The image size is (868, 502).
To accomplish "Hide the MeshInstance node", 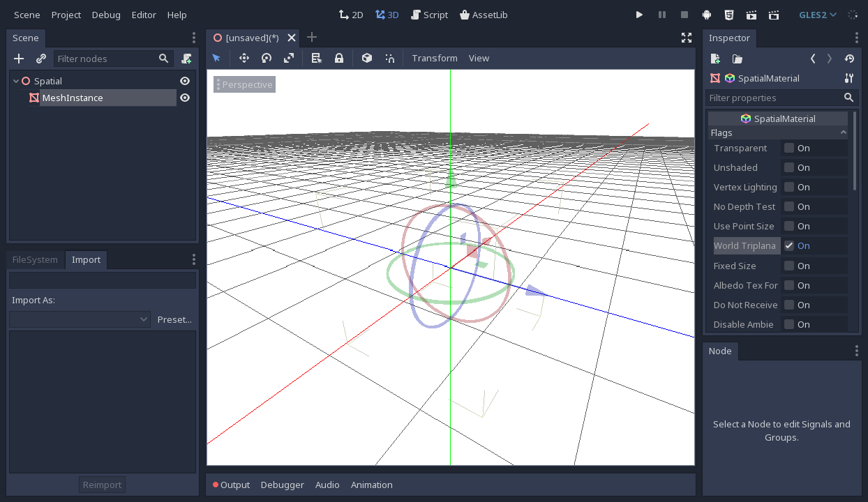I will click(x=184, y=98).
